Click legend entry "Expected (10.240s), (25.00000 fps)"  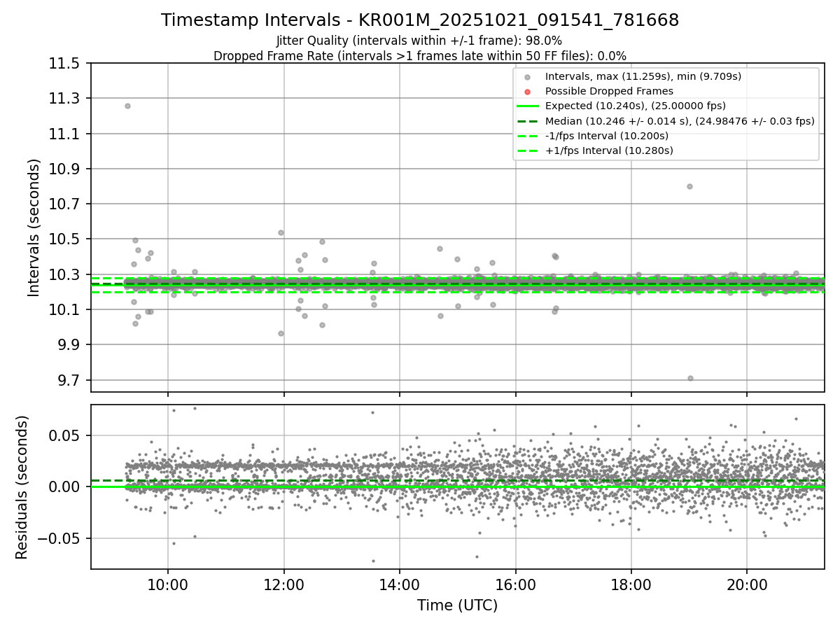coord(635,106)
